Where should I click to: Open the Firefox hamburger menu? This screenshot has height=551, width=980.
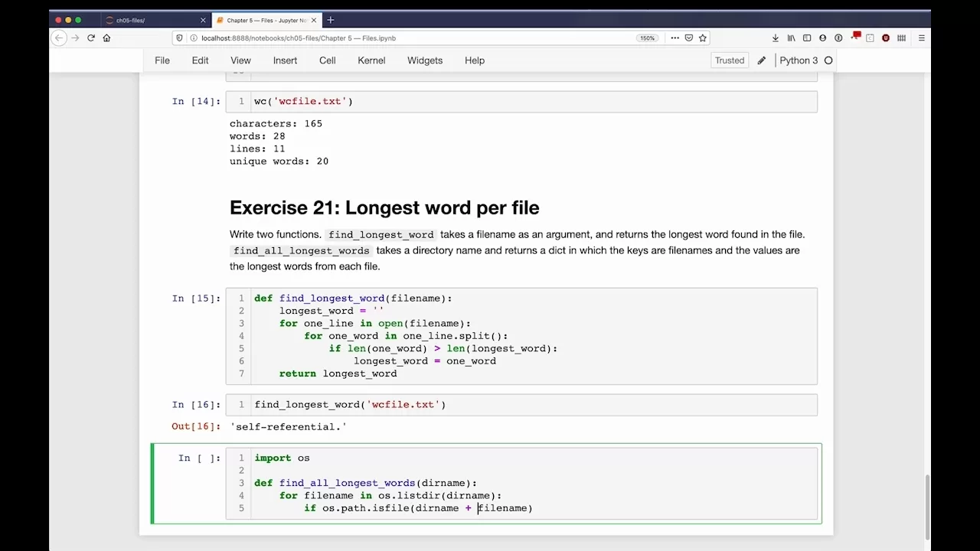(921, 38)
